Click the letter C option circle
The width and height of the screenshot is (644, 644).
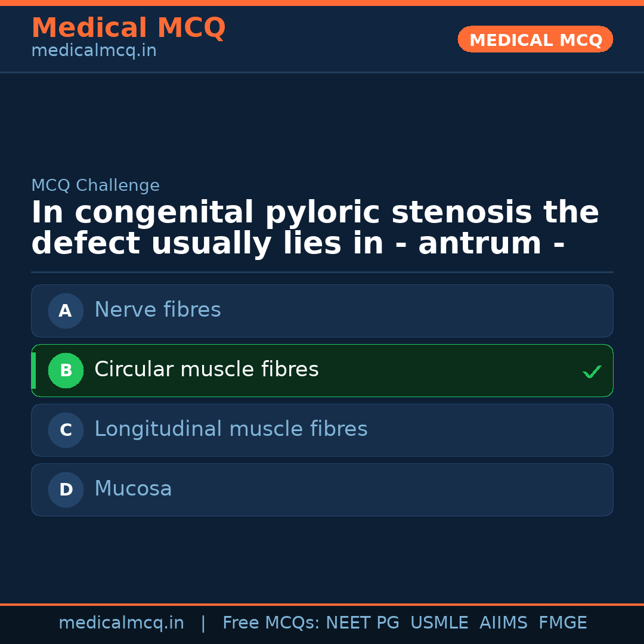tap(66, 430)
